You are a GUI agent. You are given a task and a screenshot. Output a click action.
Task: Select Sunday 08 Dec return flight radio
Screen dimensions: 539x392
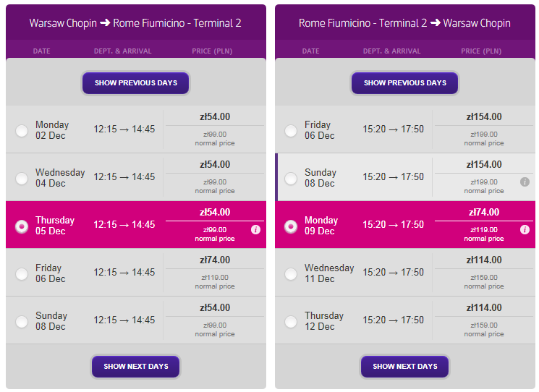tap(291, 179)
